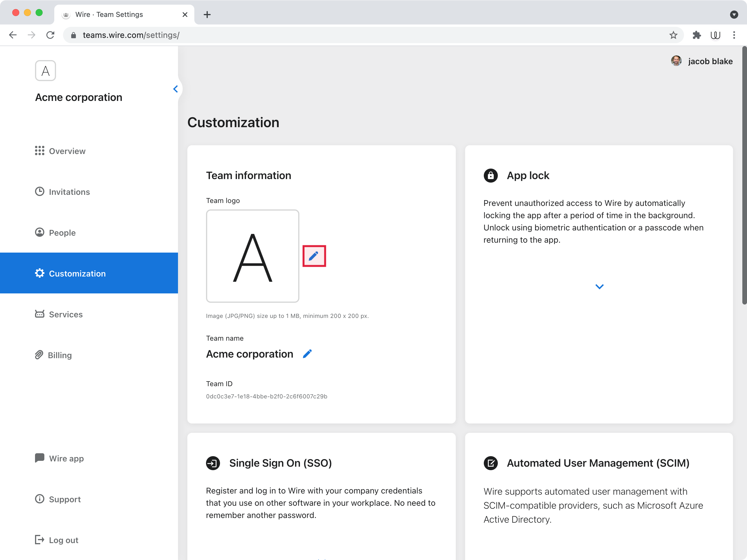Click the Services bot icon
The height and width of the screenshot is (560, 747).
coord(39,314)
